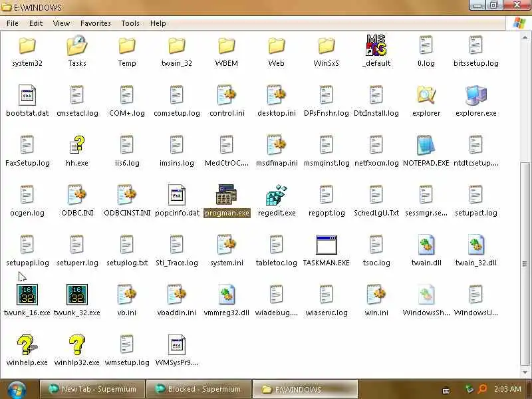Select the _default MS-DOS shortcut icon
The width and height of the screenshot is (532, 399).
point(376,45)
